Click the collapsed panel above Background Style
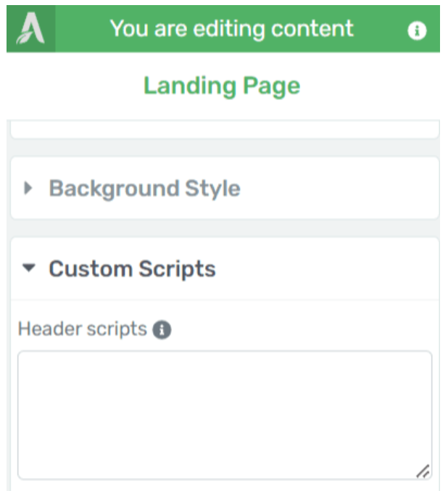 (x=224, y=130)
